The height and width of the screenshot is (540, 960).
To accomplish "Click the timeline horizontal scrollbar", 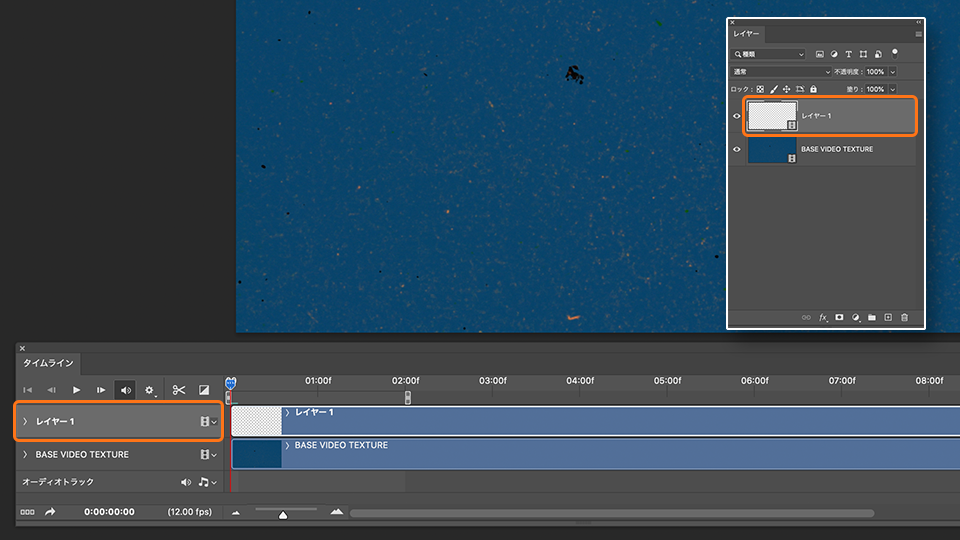I will [x=612, y=513].
